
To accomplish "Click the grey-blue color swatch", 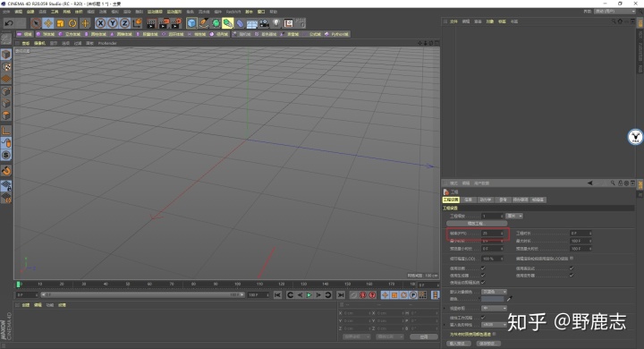I will [493, 299].
